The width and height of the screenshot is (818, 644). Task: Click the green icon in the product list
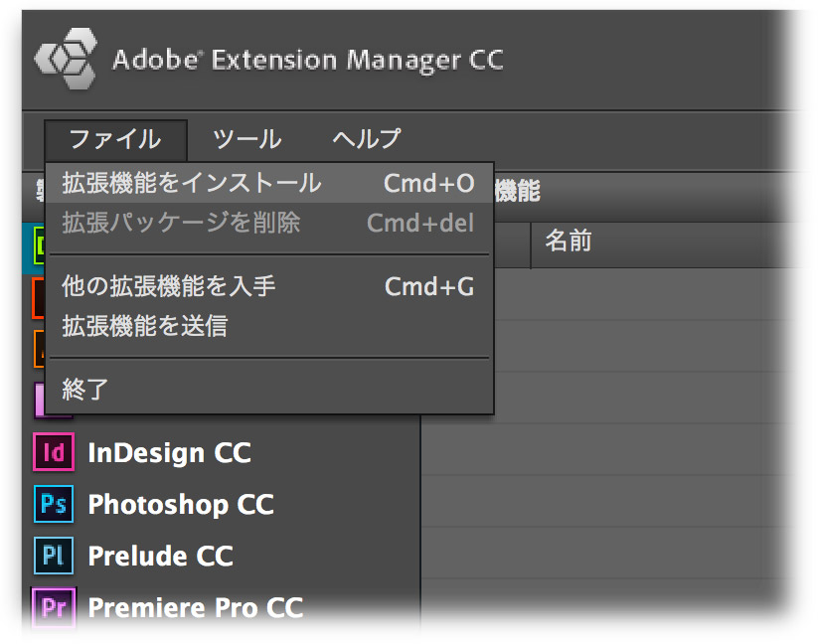click(x=39, y=244)
